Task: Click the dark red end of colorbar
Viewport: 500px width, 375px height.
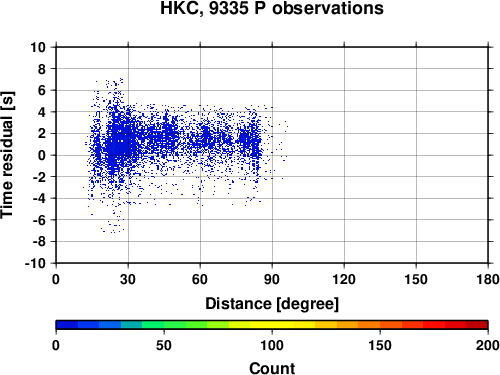Action: point(477,325)
